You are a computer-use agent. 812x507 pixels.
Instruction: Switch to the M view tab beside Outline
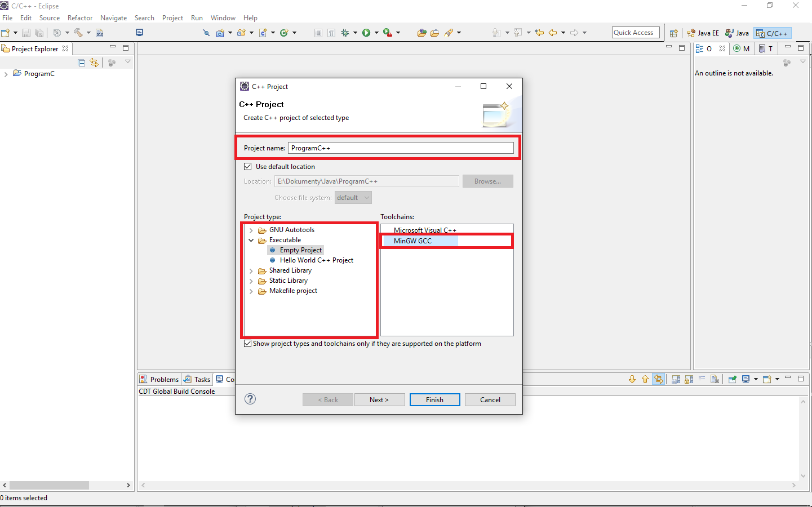coord(742,48)
